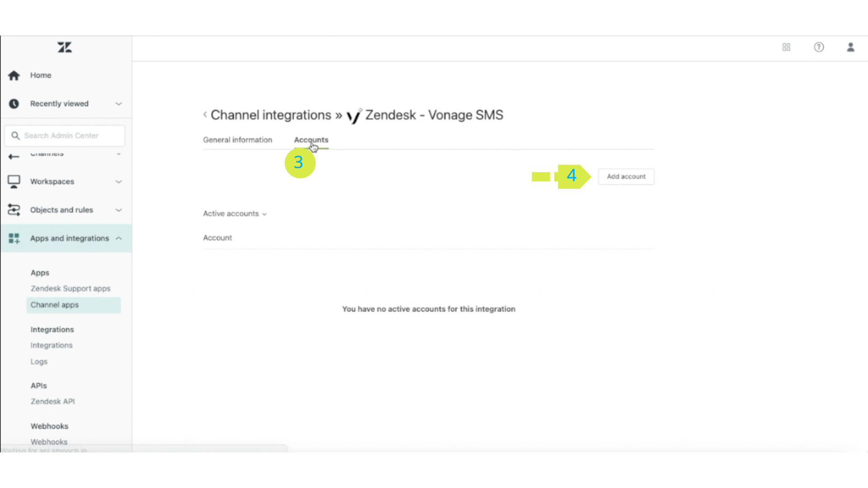Open the Home icon in sidebar

[x=14, y=75]
